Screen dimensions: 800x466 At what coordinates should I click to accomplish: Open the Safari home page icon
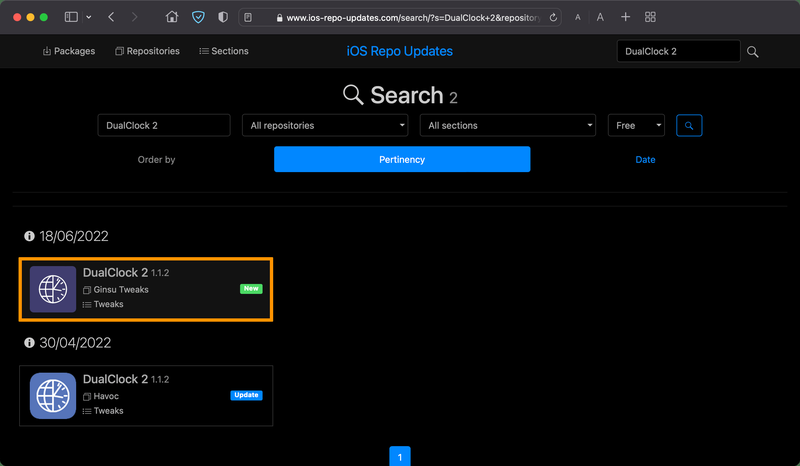[172, 17]
